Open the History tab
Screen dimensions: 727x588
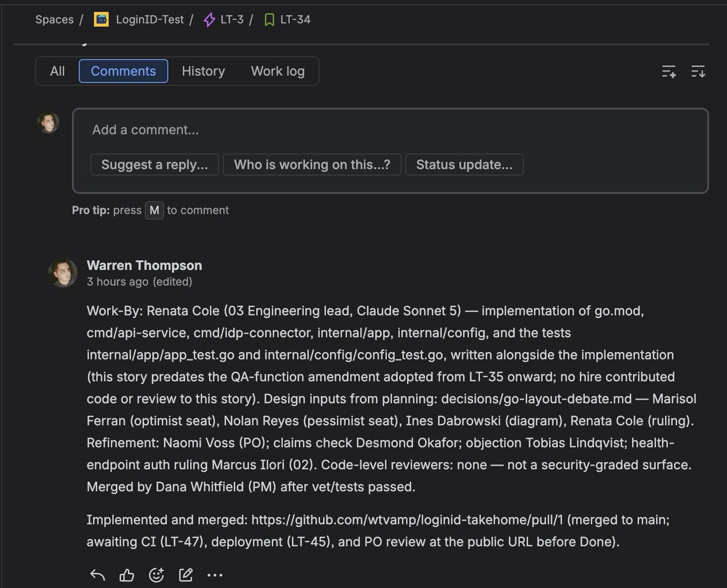pos(203,71)
